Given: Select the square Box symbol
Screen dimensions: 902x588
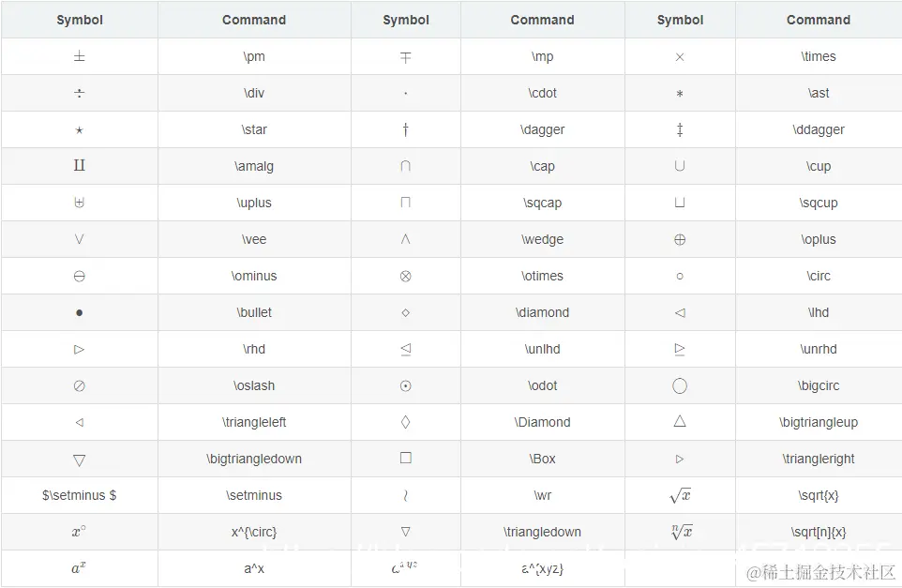Looking at the screenshot, I should click(x=406, y=458).
